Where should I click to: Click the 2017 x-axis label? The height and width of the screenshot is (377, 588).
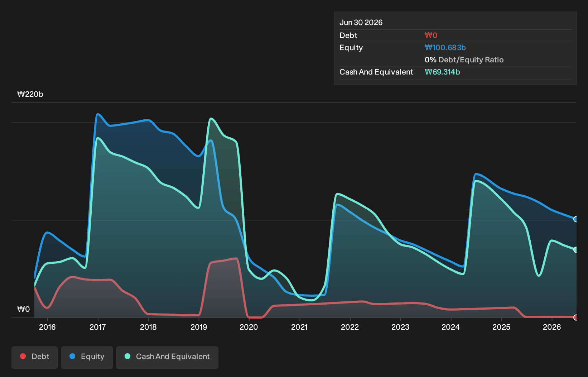coord(97,327)
